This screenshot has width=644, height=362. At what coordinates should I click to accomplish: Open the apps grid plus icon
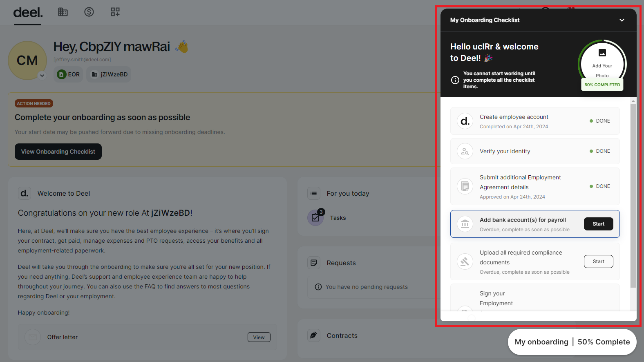115,12
